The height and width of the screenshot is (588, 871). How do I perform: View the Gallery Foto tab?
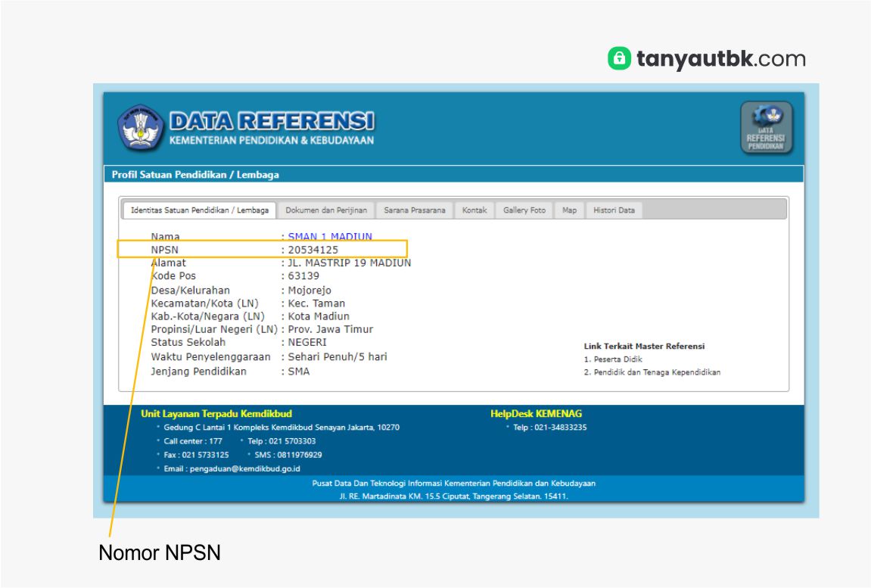(524, 210)
